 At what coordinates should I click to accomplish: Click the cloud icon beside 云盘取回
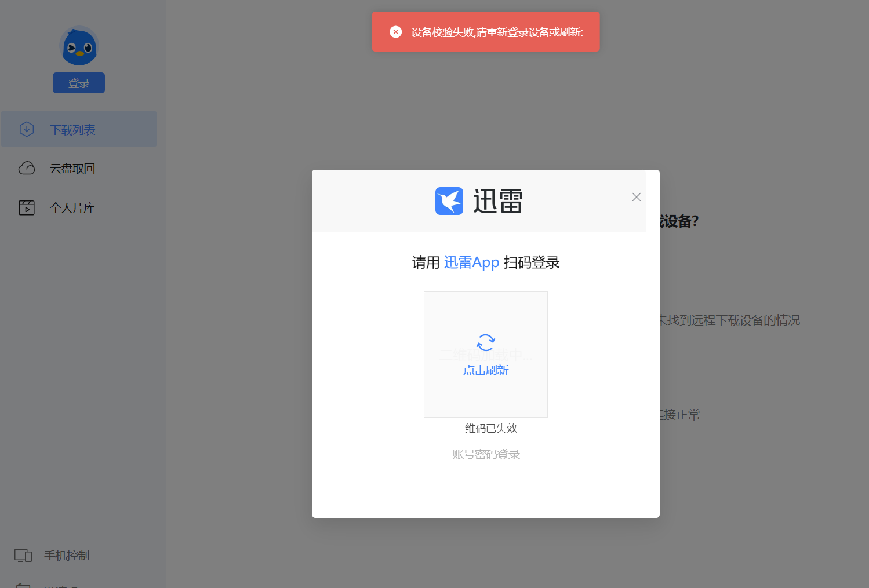27,168
